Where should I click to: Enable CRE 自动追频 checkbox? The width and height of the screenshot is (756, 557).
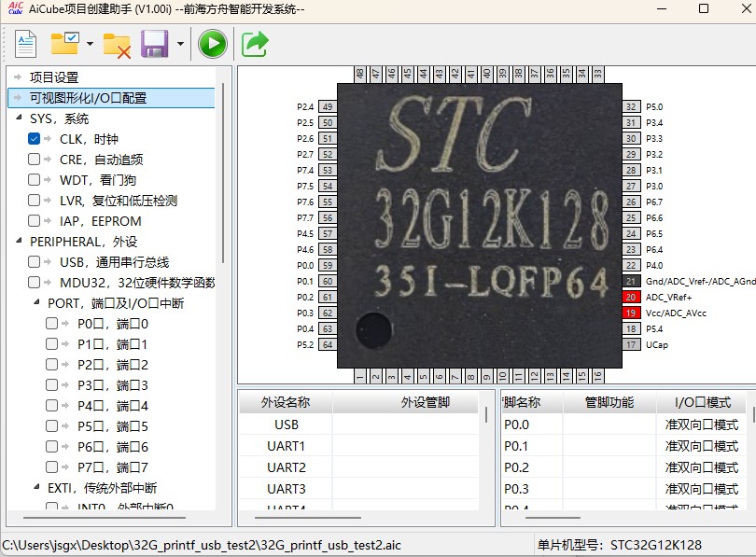34,159
